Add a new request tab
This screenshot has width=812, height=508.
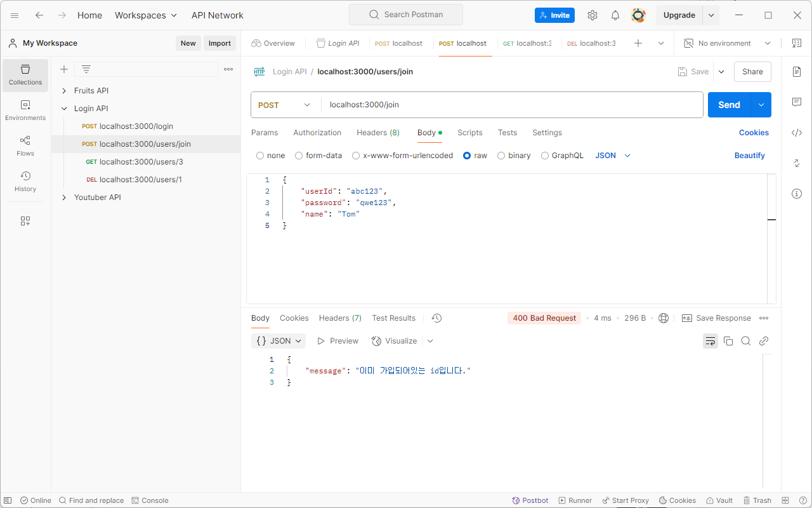coord(638,43)
